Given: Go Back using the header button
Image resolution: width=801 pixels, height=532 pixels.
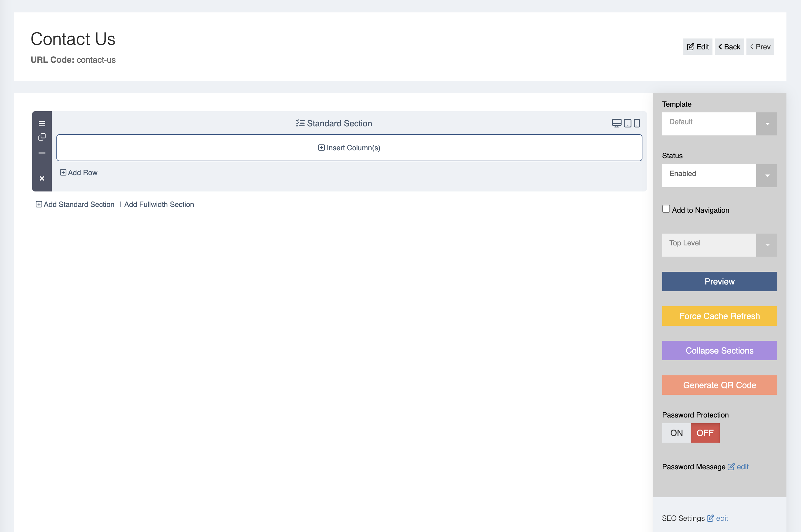Looking at the screenshot, I should 729,47.
